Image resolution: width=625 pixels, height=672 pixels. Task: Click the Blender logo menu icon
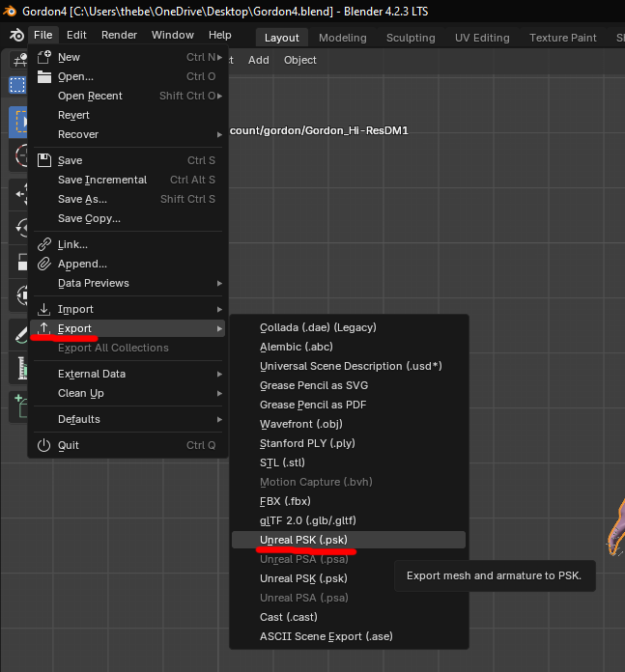[16, 35]
